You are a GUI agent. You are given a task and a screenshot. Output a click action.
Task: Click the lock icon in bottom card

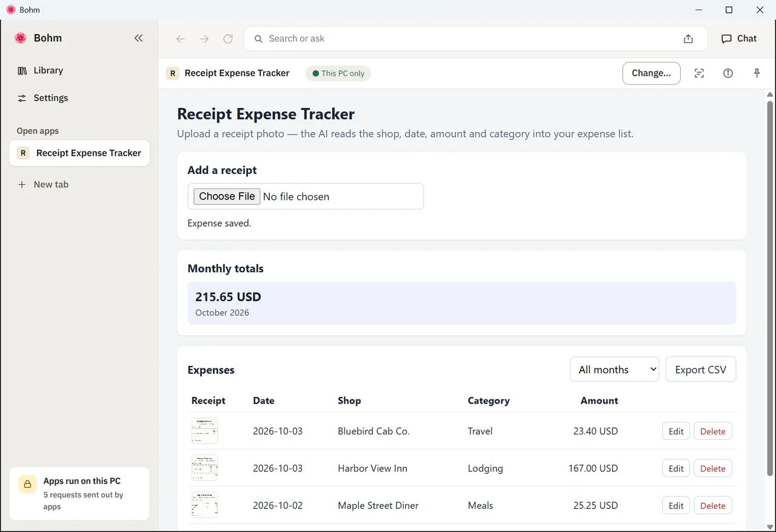pos(27,484)
